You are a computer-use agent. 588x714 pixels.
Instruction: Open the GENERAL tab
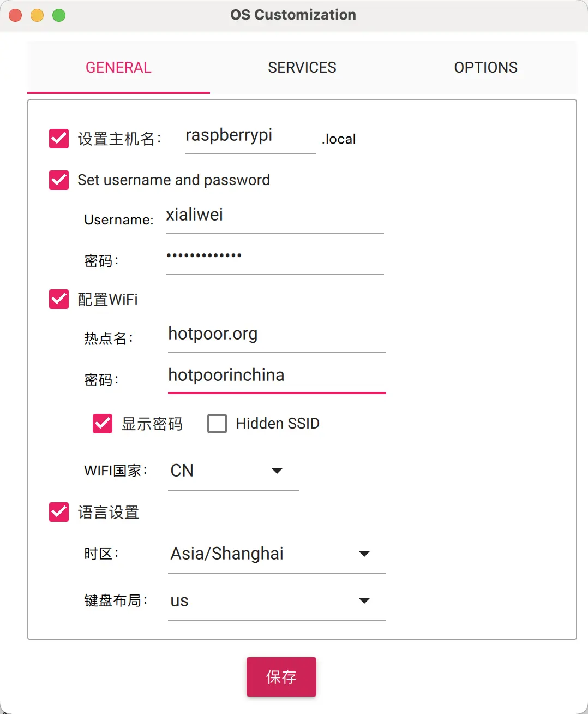(118, 67)
